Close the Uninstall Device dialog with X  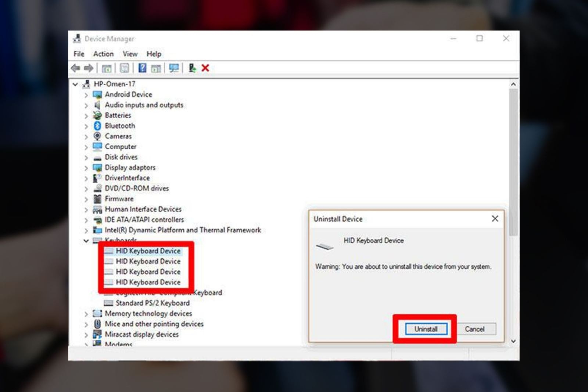point(495,219)
